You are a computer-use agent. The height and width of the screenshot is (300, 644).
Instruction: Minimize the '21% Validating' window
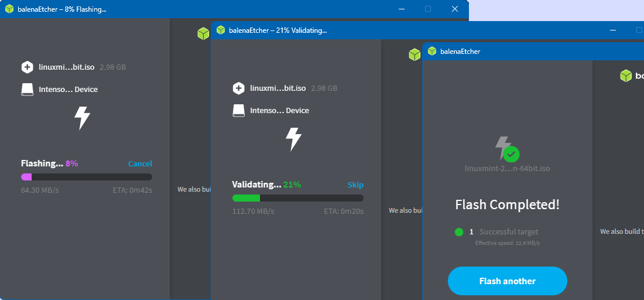pyautogui.click(x=613, y=30)
